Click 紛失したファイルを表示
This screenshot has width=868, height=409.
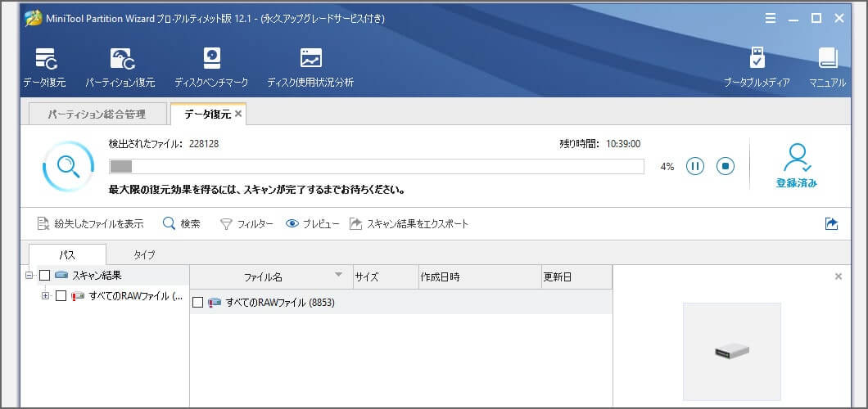tap(90, 224)
